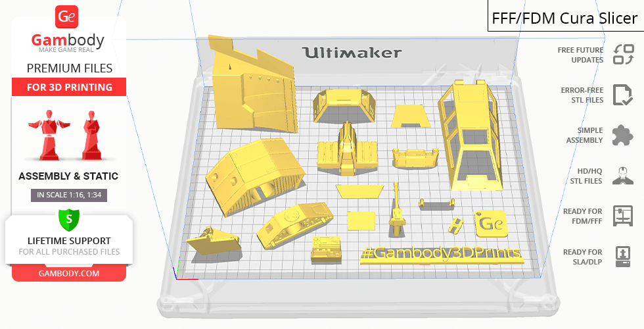Open the GAMBODY.COM link
This screenshot has height=329, width=644.
[x=69, y=273]
